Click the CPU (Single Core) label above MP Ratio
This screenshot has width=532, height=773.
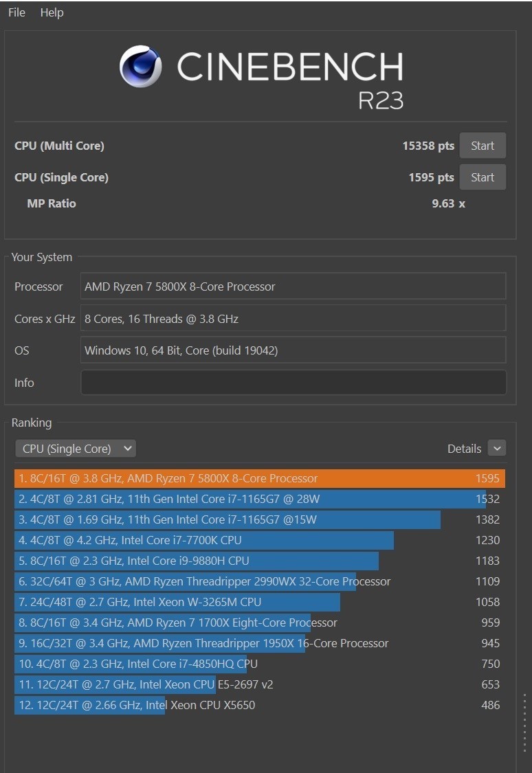(x=61, y=177)
